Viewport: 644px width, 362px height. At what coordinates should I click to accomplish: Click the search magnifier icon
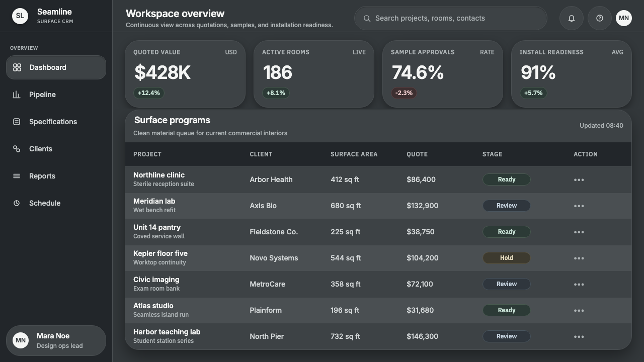[367, 19]
